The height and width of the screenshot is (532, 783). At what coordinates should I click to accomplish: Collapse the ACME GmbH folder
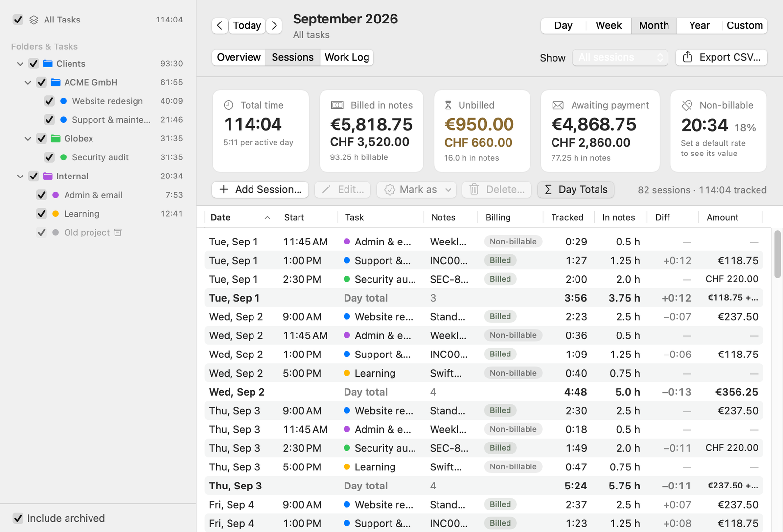[28, 83]
